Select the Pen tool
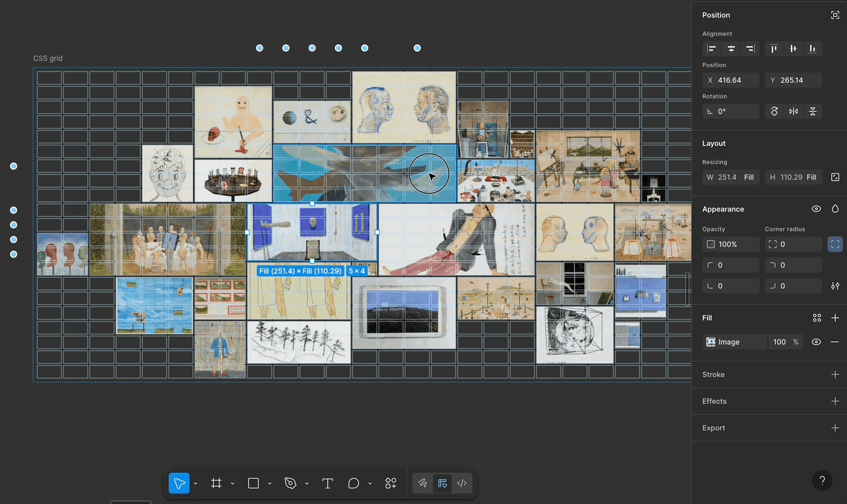Screen dimensions: 847x504 (291, 483)
